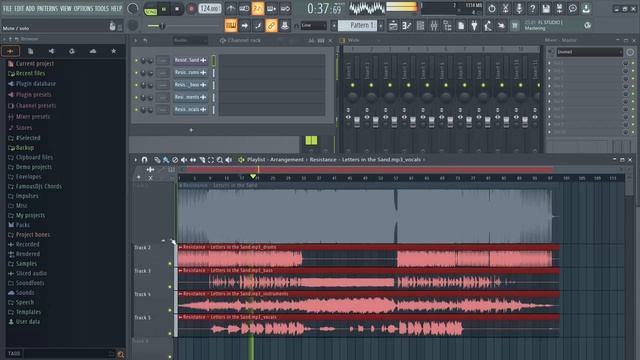This screenshot has height=360, width=640.
Task: Open the Browser view icon
Action: coord(447,26)
